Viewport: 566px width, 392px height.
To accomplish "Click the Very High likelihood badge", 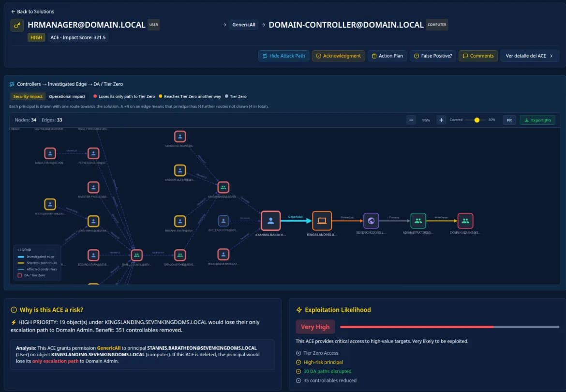I will (315, 327).
